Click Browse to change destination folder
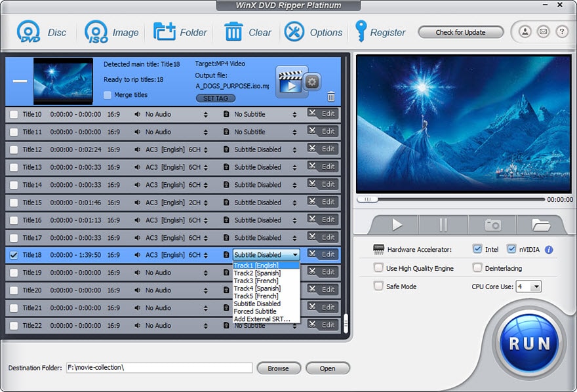This screenshot has width=577, height=392. click(279, 368)
